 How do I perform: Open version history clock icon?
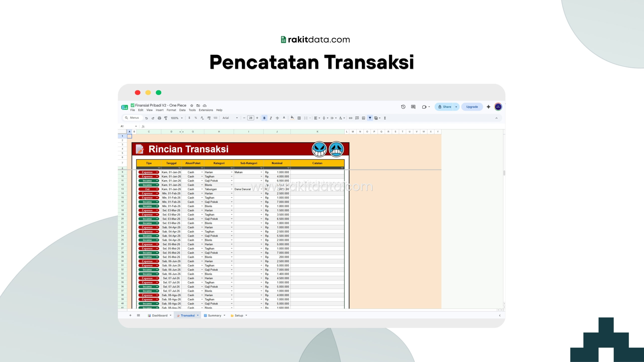pyautogui.click(x=403, y=107)
